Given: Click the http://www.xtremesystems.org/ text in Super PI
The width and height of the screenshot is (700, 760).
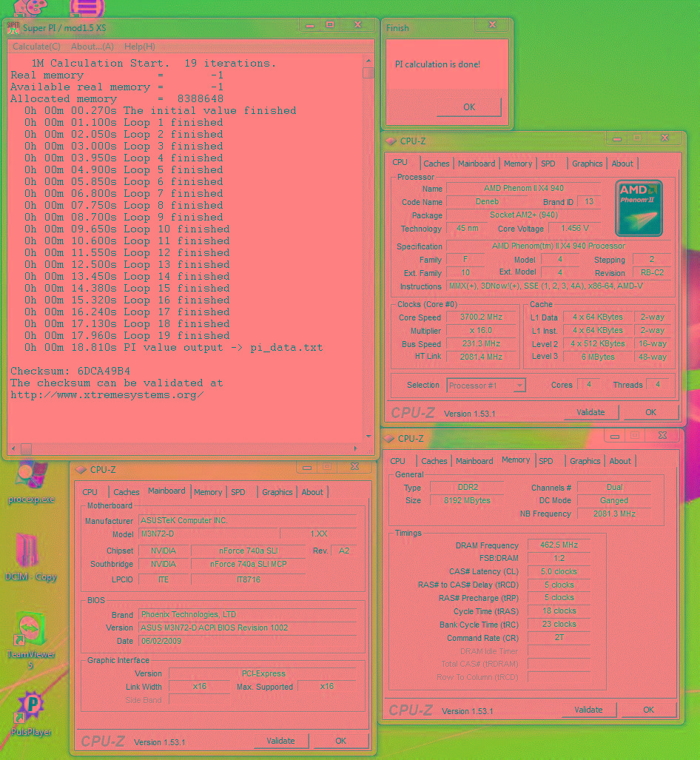Looking at the screenshot, I should [107, 395].
